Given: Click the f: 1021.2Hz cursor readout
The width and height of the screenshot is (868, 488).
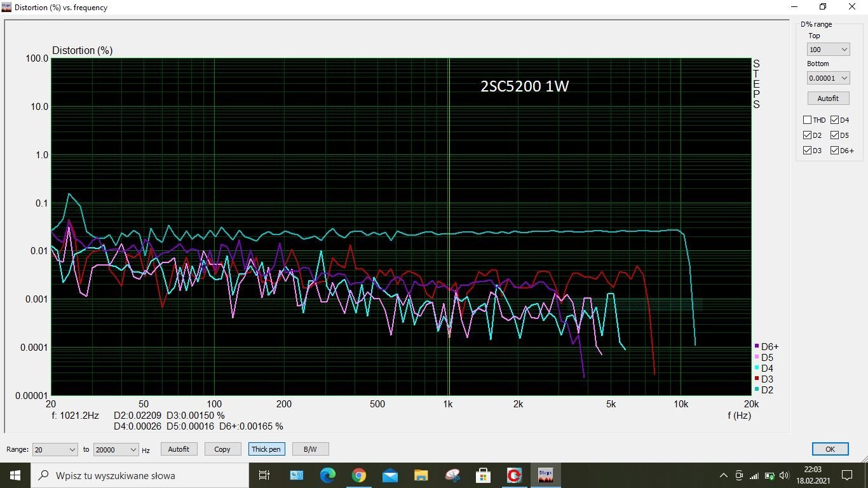Looking at the screenshot, I should pyautogui.click(x=76, y=416).
